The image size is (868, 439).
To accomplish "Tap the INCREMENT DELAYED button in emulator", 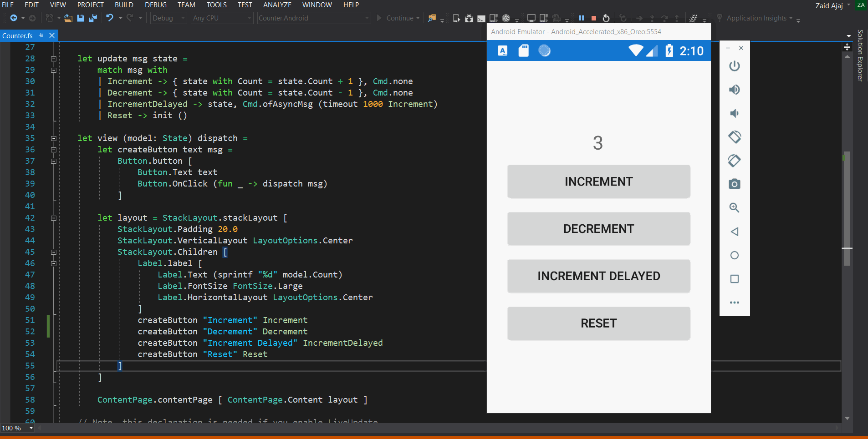I will [599, 276].
